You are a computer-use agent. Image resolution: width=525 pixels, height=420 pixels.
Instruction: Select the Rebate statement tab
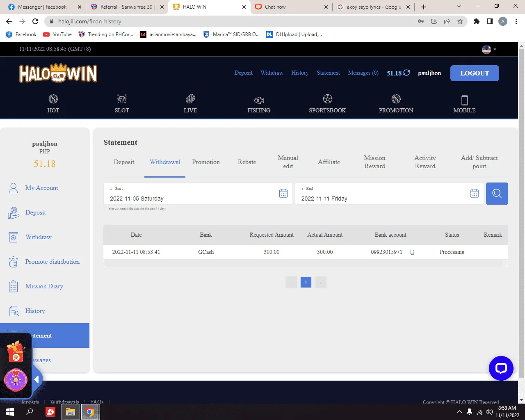[x=247, y=162]
